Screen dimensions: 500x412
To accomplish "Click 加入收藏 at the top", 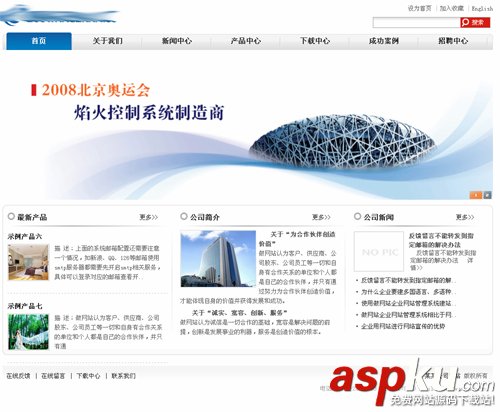I will [452, 8].
